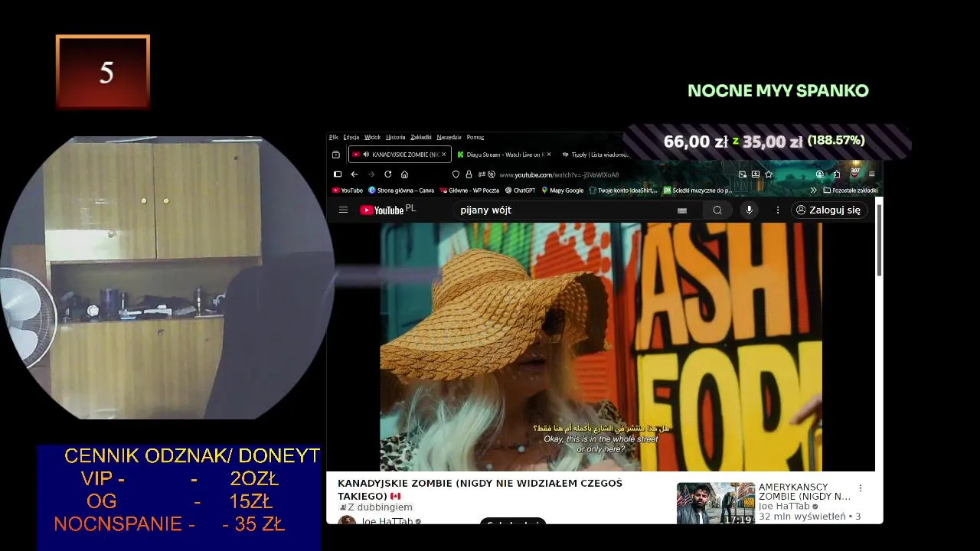980x551 pixels.
Task: Open the browser hamburger application menu
Action: (872, 174)
